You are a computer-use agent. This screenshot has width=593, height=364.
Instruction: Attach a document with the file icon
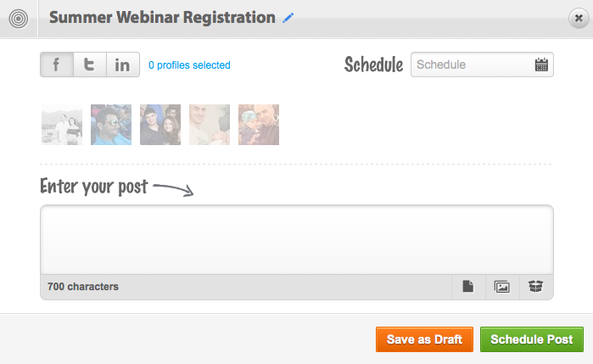point(468,287)
